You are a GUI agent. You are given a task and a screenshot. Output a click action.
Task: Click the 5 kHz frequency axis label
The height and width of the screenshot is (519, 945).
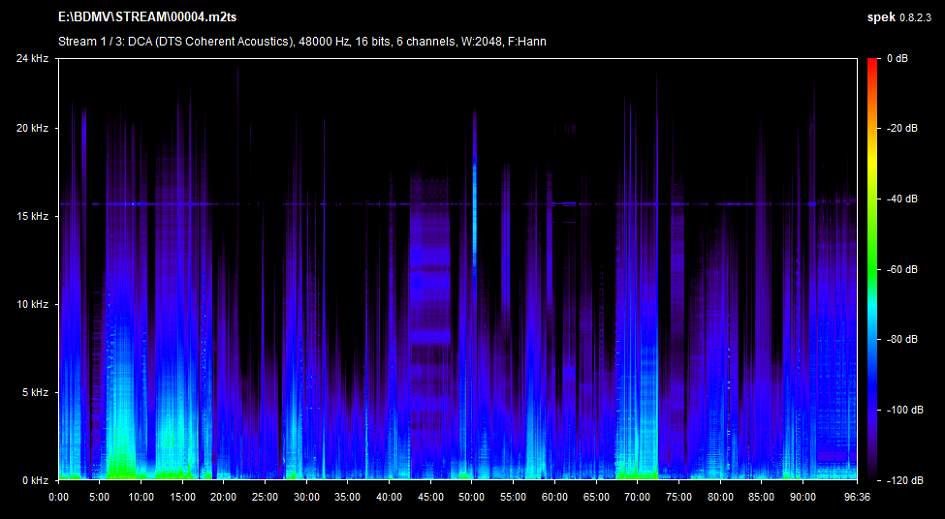coord(34,392)
